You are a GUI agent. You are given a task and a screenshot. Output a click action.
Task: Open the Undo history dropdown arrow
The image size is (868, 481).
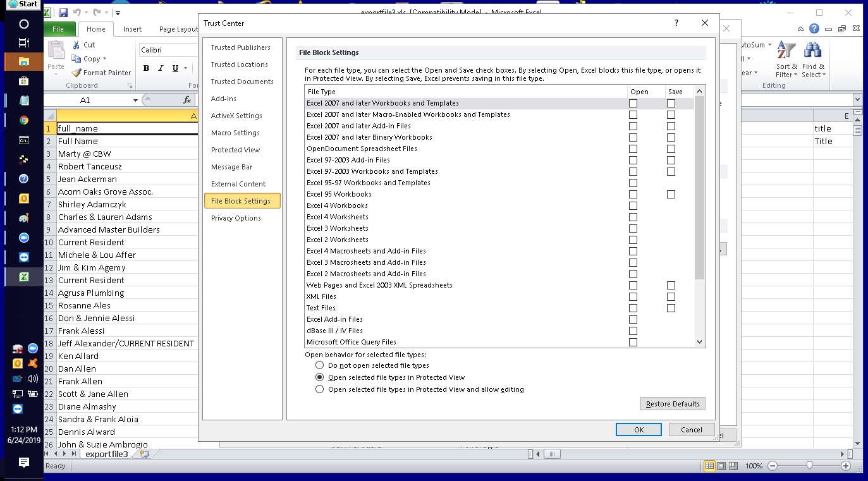pos(85,13)
